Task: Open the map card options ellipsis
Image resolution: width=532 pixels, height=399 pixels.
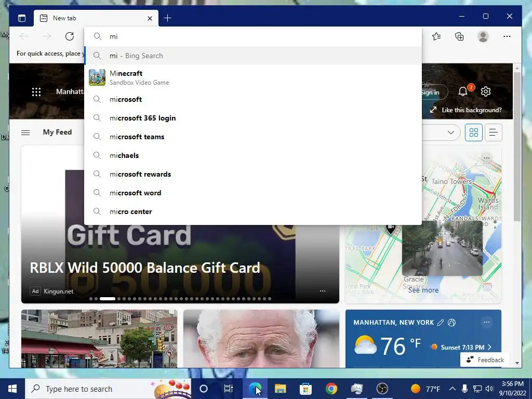Action: click(486, 158)
